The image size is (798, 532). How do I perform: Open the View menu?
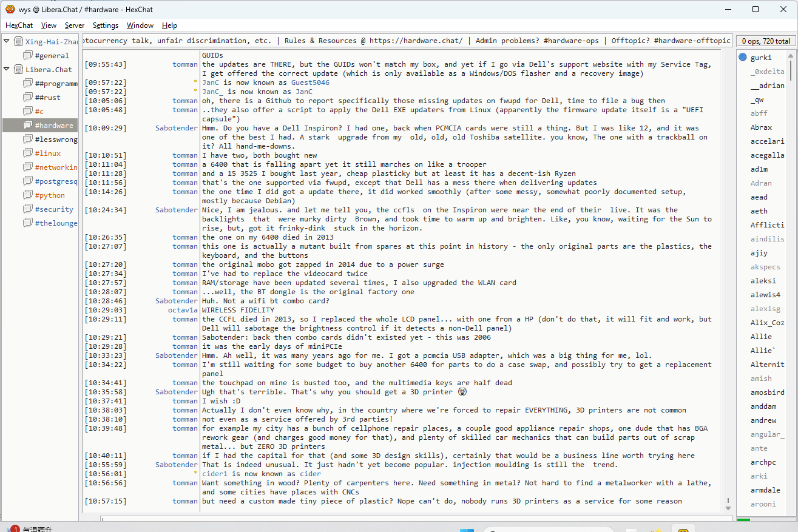[x=49, y=25]
